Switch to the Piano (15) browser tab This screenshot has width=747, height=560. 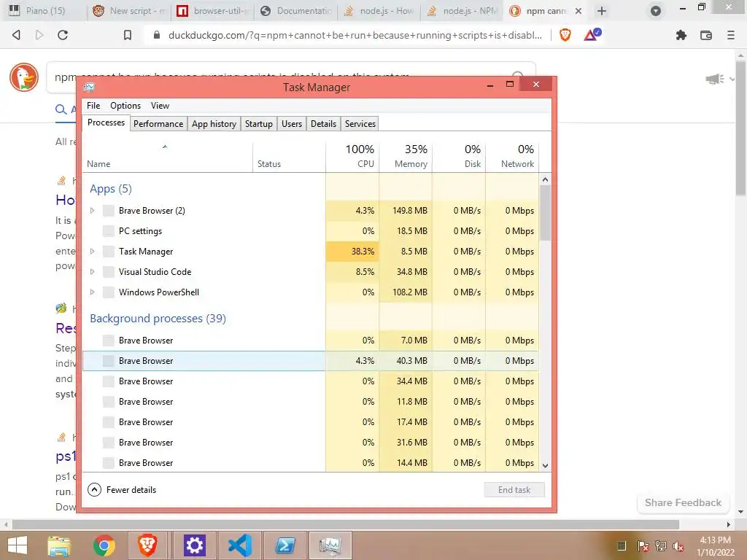[x=44, y=11]
